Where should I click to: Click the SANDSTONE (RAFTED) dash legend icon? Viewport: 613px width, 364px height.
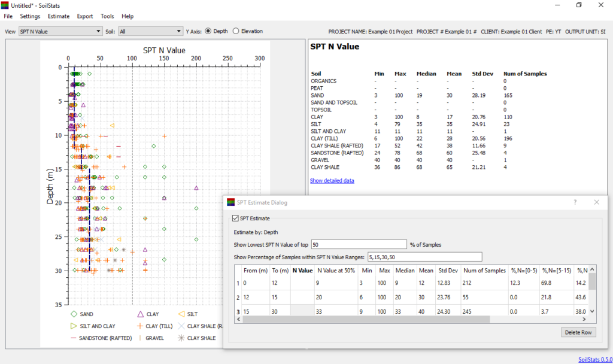point(73,338)
